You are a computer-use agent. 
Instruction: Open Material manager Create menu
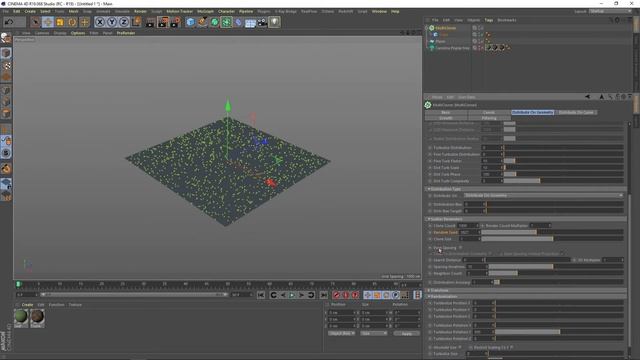pos(27,305)
